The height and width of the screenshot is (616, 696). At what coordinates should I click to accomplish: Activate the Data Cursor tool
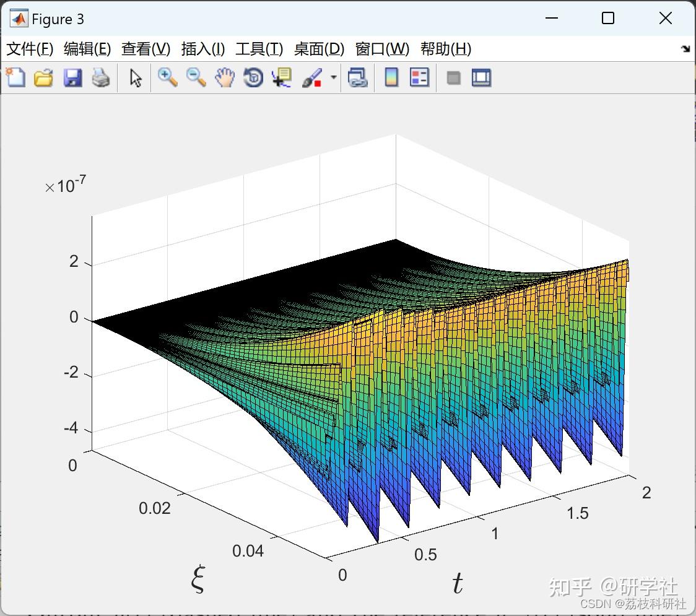282,77
